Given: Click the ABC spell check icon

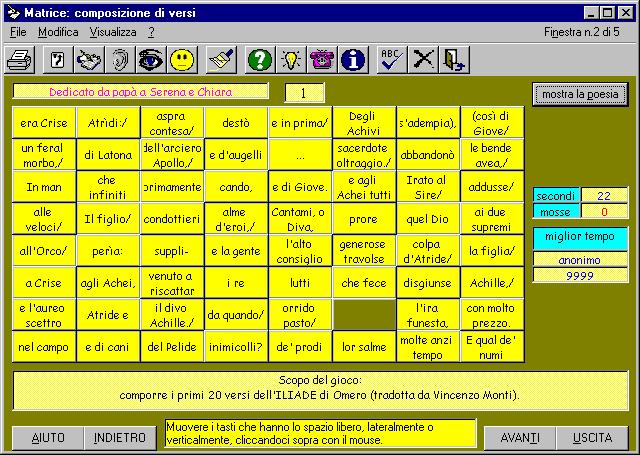Looking at the screenshot, I should pos(393,60).
